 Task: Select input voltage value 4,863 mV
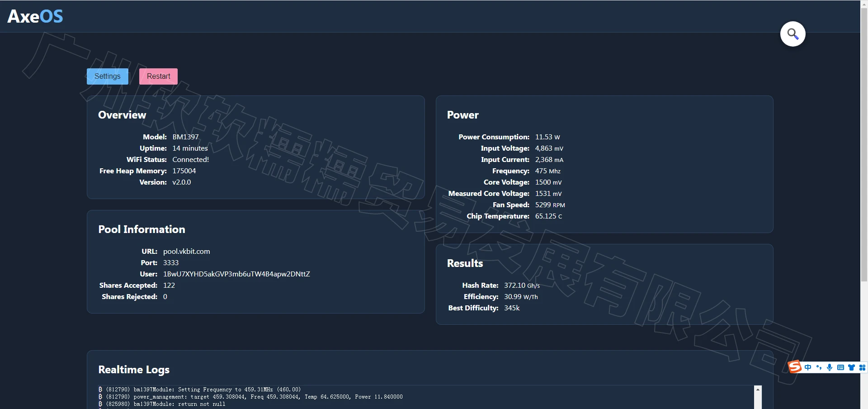[549, 148]
